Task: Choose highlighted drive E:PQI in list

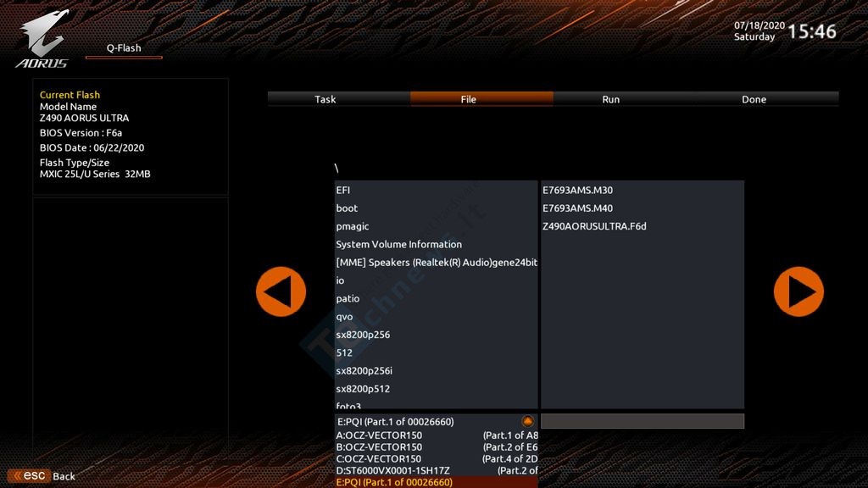Action: (437, 482)
